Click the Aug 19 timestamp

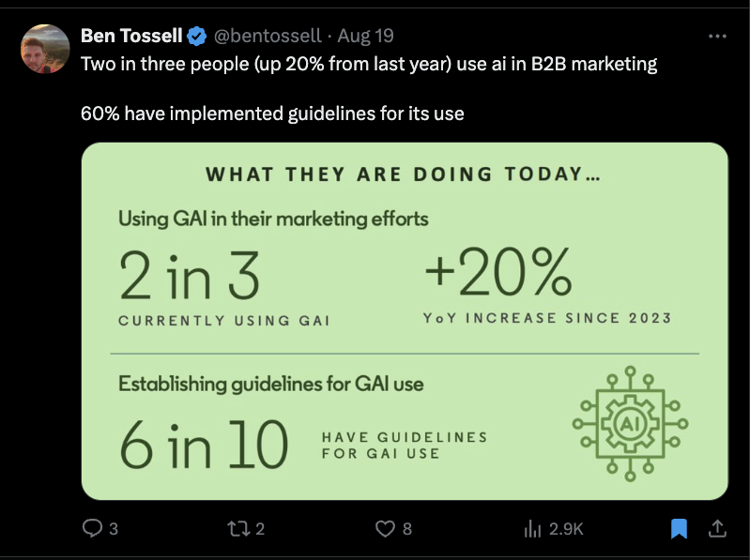(x=365, y=36)
